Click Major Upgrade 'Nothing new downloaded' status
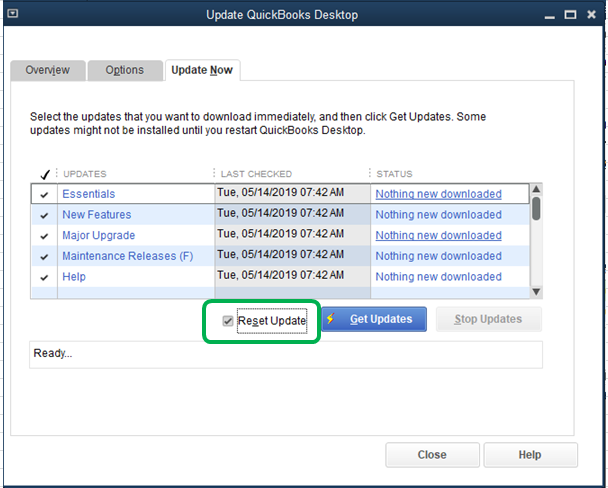608x488 pixels. [x=439, y=235]
